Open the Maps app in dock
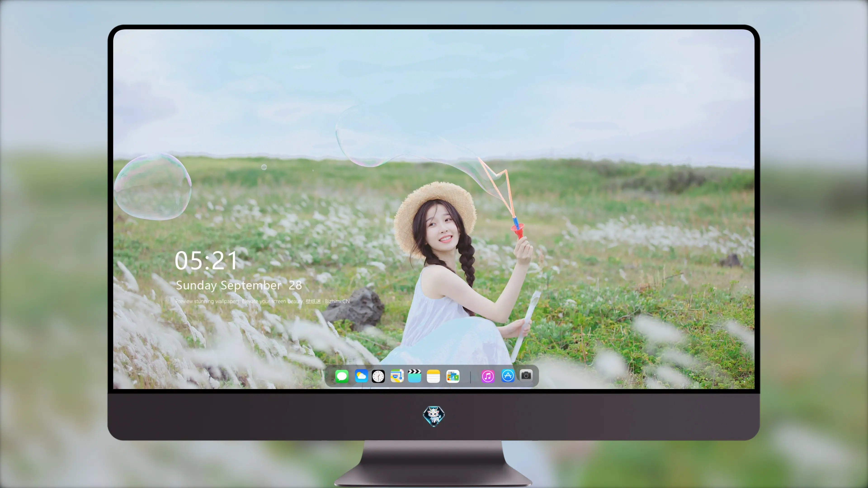Viewport: 868px width, 488px height. [x=397, y=376]
